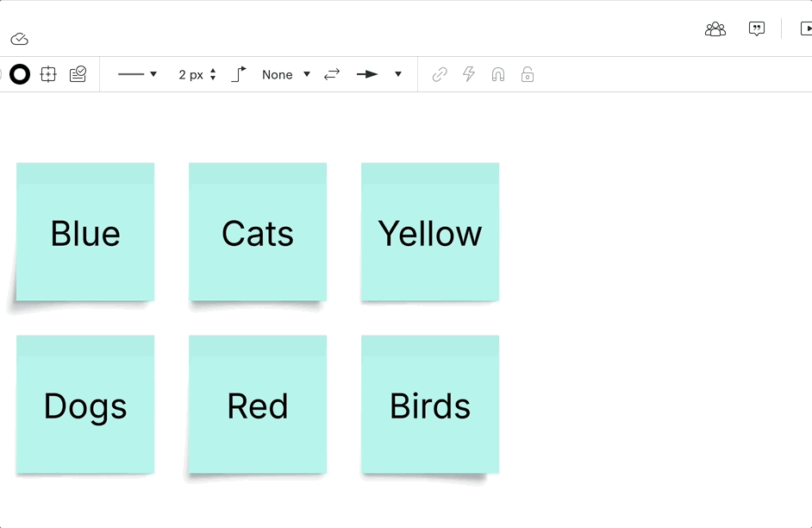Open the arrowhead style dropdown
Viewport: 812px width, 528px height.
[397, 74]
